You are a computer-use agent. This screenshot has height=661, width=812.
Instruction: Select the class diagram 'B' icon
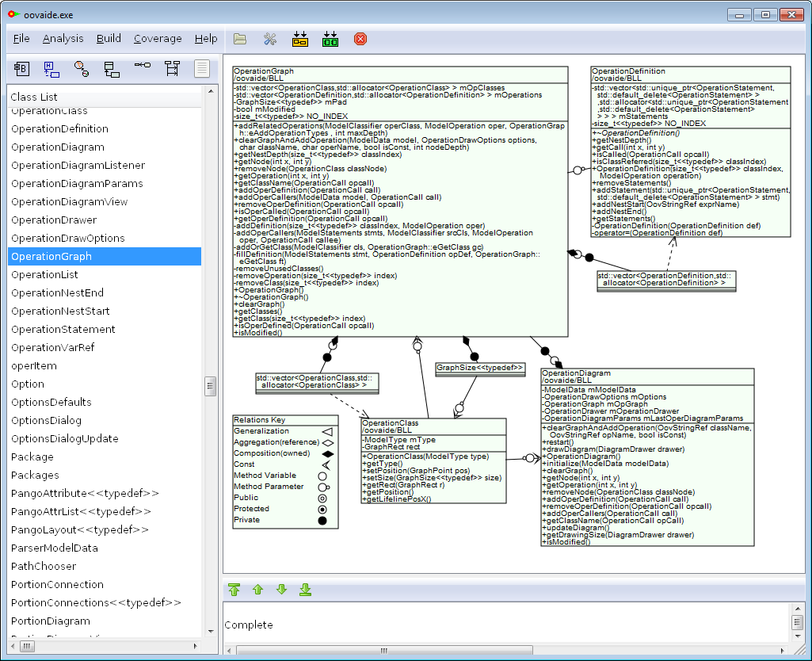[x=21, y=69]
